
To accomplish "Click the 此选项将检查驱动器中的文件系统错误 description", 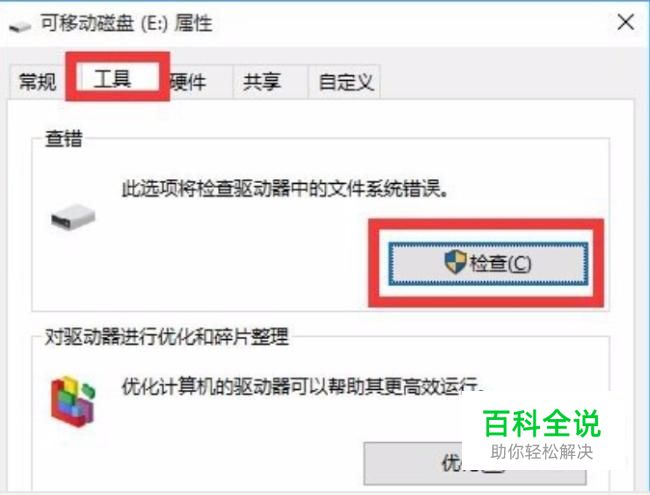I will coord(285,189).
